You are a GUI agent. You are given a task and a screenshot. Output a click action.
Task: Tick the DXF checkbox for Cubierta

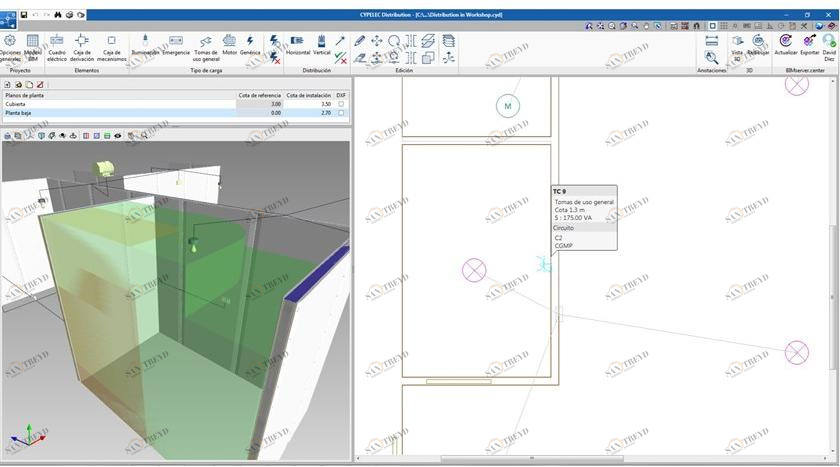(x=341, y=104)
